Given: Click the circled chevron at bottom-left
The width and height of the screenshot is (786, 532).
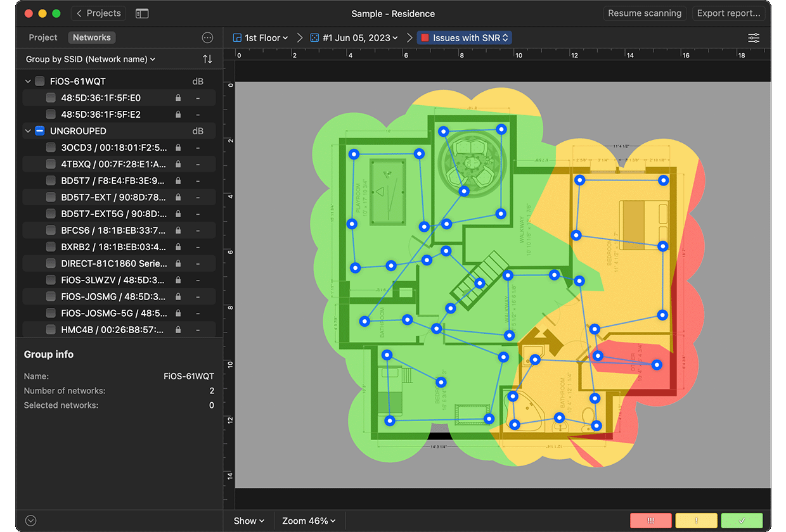Looking at the screenshot, I should (30, 521).
